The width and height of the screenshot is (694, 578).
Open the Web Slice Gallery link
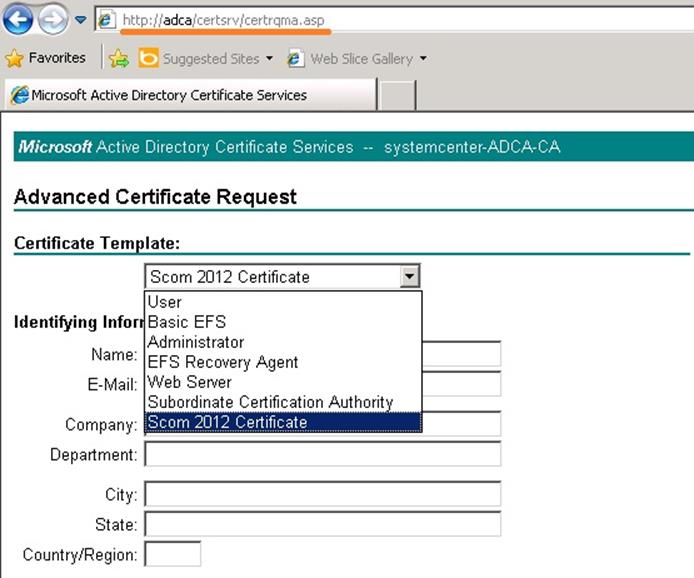point(362,59)
